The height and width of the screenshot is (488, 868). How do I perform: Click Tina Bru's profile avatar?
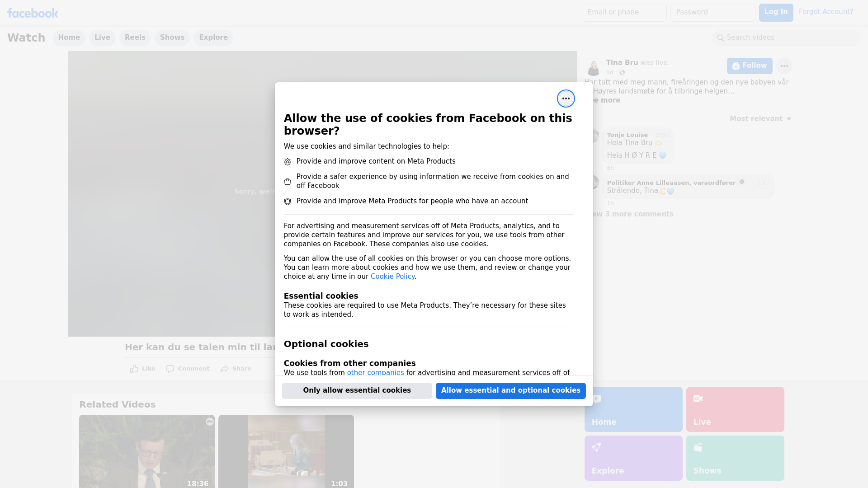593,67
